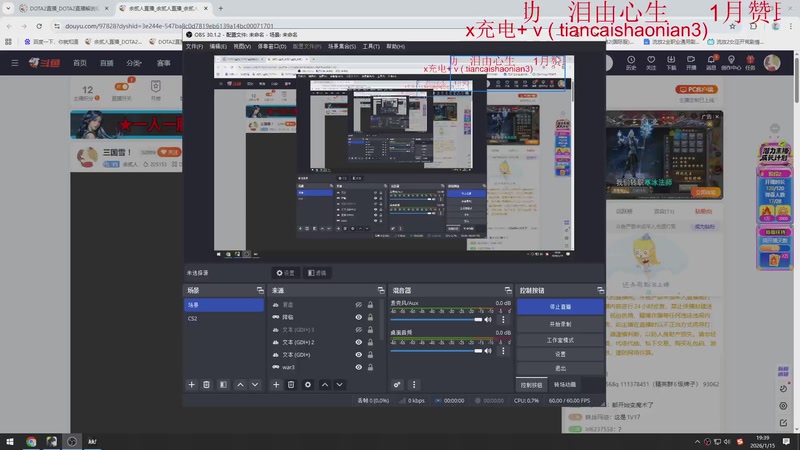Float the 来源 dock via pop-out icon
This screenshot has height=450, width=800.
point(381,290)
